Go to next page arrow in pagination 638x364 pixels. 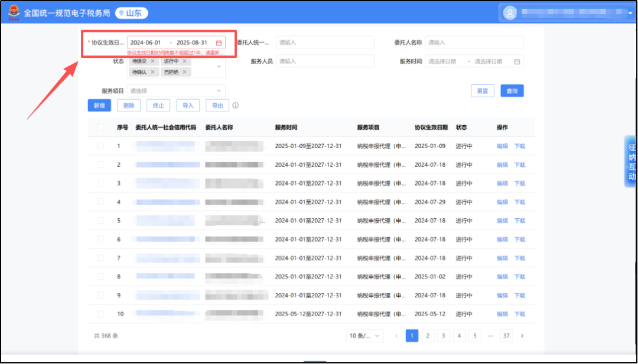click(522, 336)
